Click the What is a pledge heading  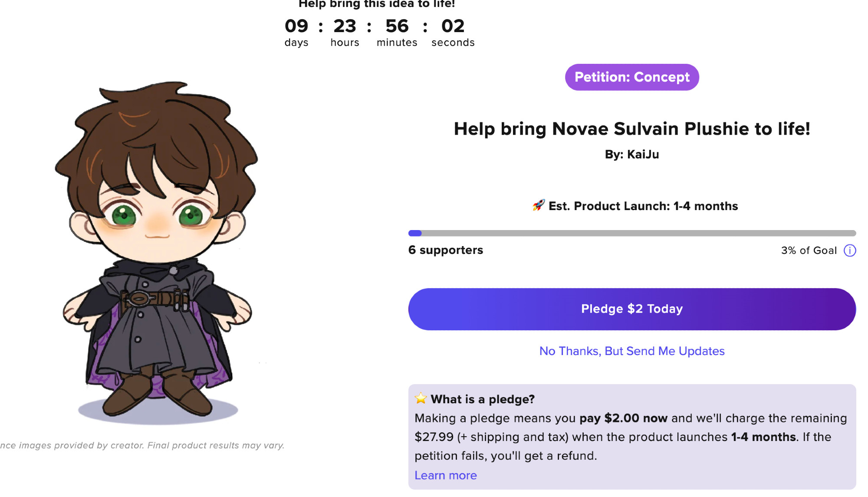(x=483, y=399)
